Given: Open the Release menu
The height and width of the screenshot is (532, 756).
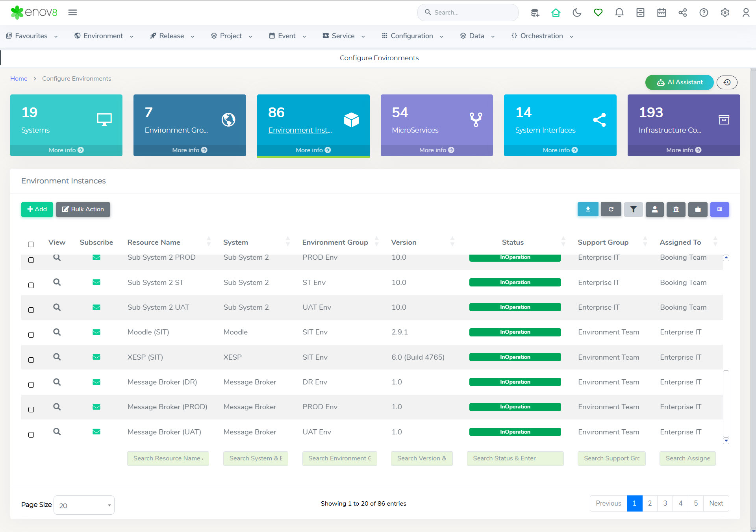Looking at the screenshot, I should [x=172, y=36].
